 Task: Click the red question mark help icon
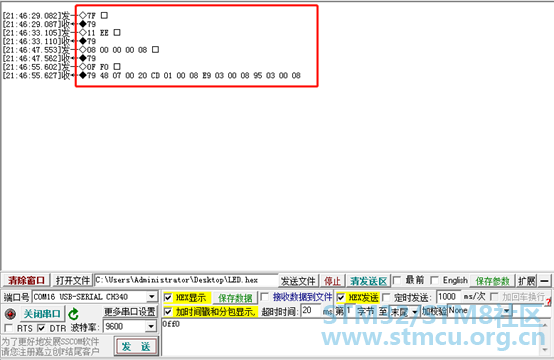click(548, 302)
